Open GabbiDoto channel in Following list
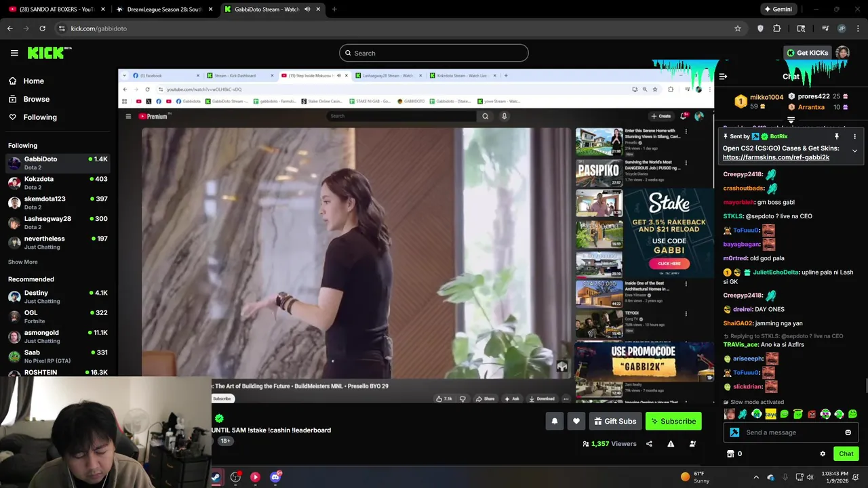 point(58,163)
